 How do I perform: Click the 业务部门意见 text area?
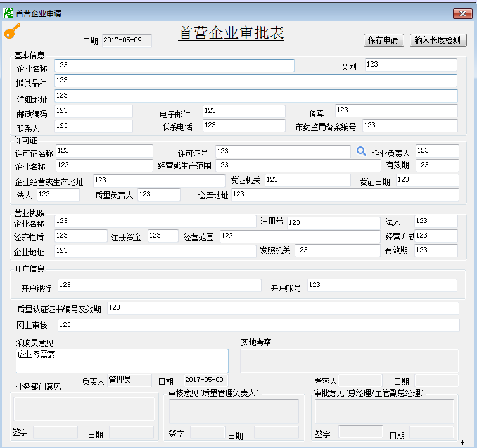point(84,409)
